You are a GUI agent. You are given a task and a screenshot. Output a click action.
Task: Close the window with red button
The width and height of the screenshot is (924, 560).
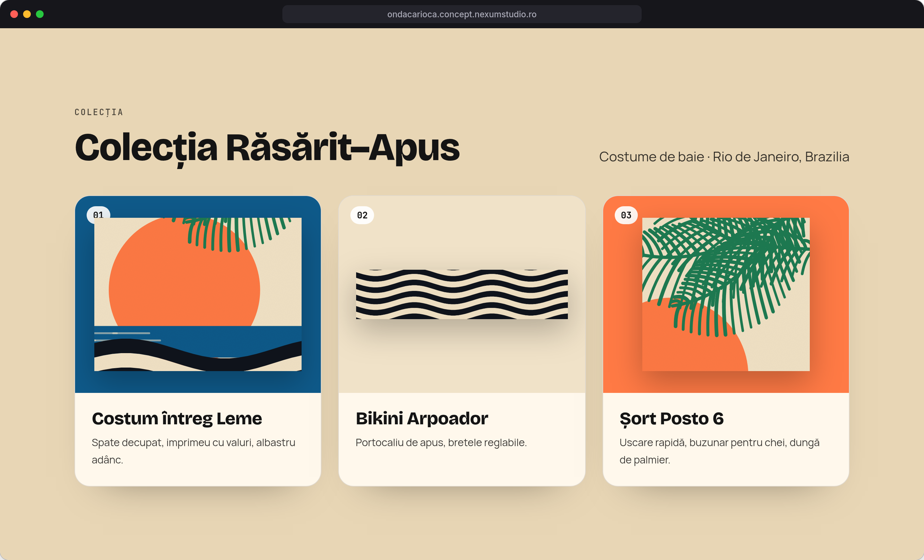click(x=14, y=14)
